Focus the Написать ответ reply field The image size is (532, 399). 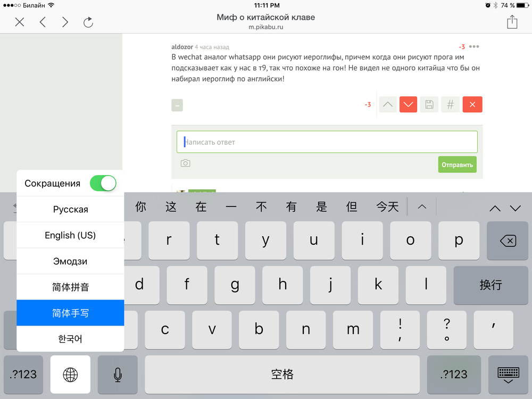pyautogui.click(x=327, y=142)
